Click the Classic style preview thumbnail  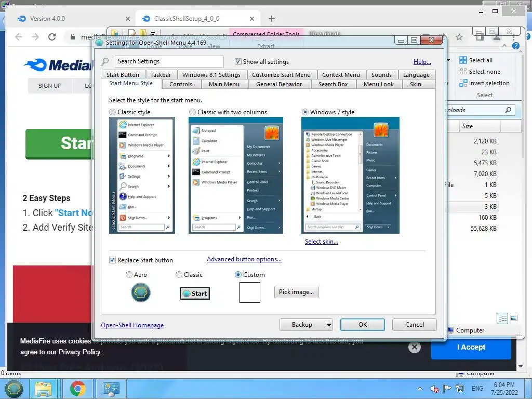tap(142, 176)
